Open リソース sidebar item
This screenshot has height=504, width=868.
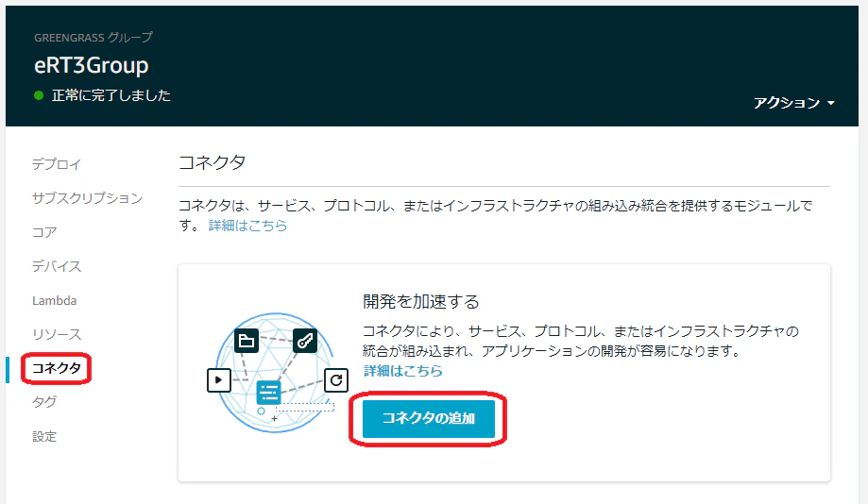coord(57,334)
